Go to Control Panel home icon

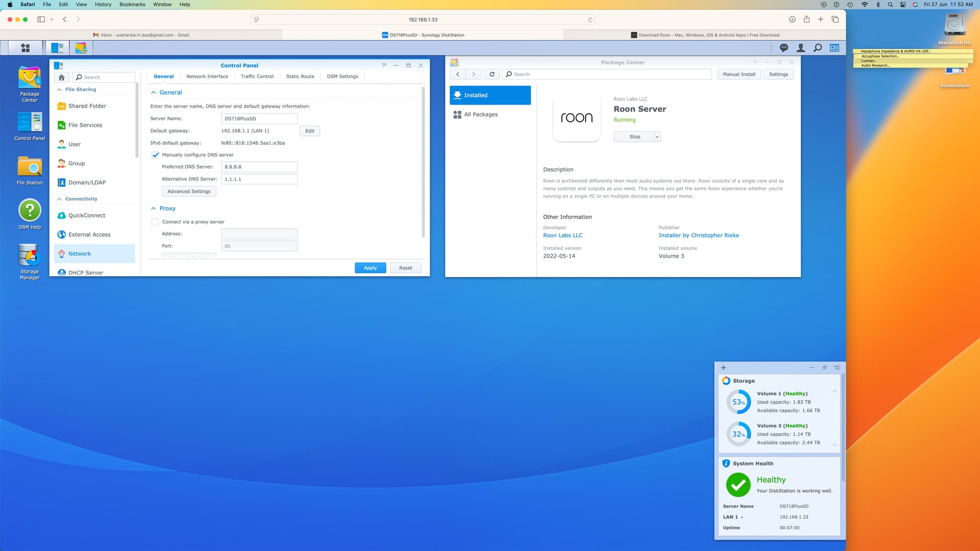click(61, 77)
